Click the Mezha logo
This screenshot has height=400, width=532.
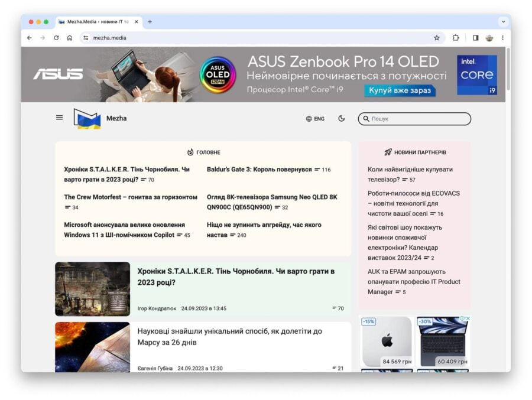coord(87,119)
